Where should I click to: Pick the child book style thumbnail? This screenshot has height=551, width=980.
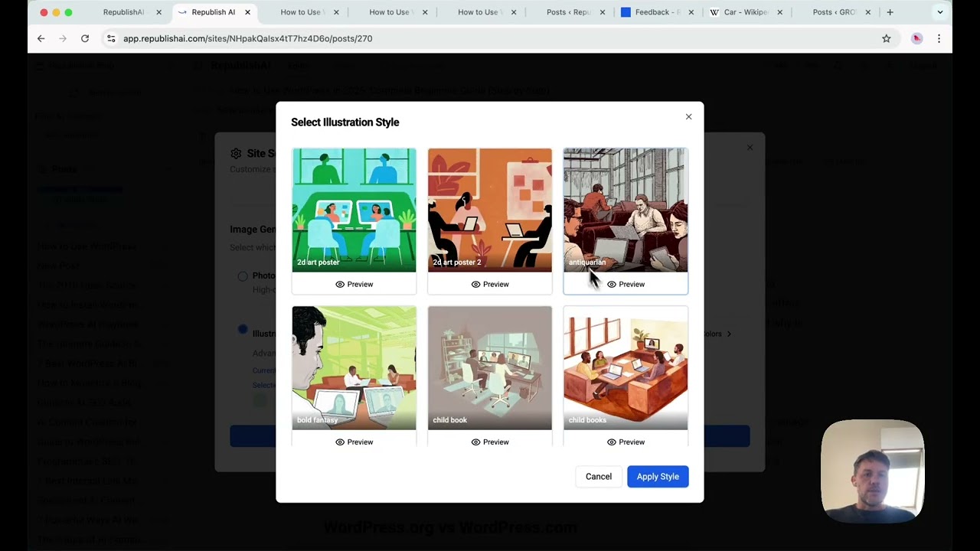pyautogui.click(x=490, y=368)
